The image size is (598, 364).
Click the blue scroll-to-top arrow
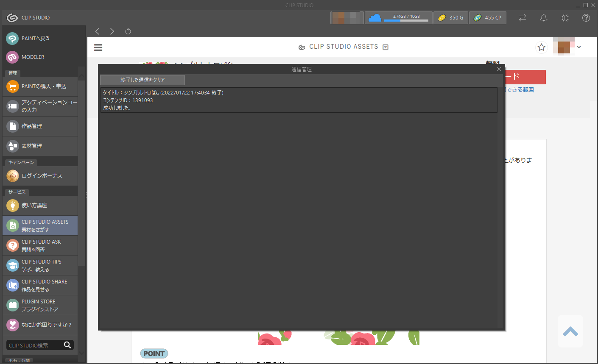[570, 331]
